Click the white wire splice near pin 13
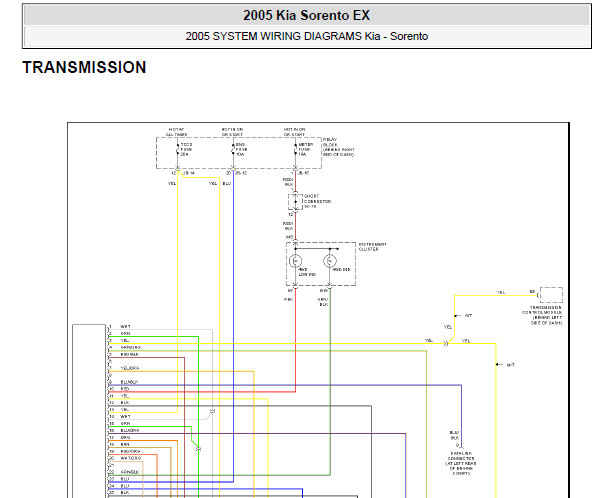 point(212,411)
